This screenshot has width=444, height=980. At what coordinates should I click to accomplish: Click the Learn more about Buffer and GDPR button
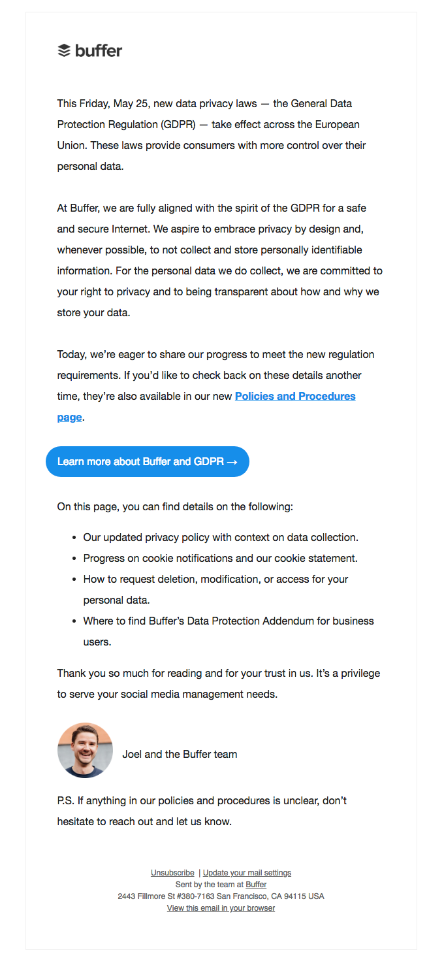pyautogui.click(x=147, y=461)
